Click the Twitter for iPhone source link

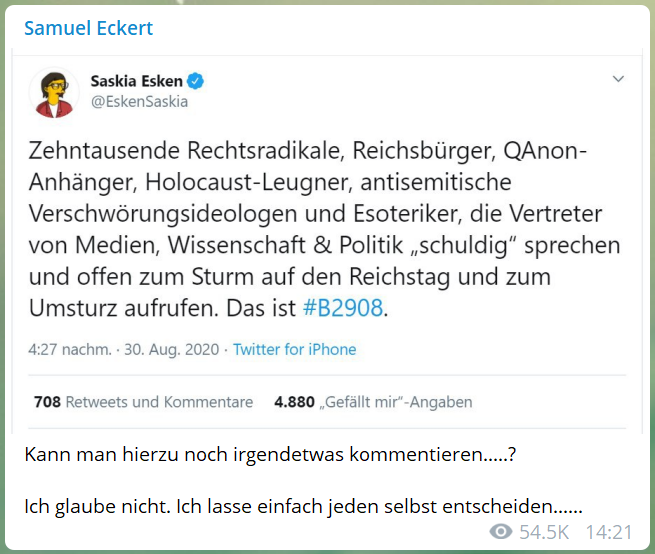(x=295, y=349)
